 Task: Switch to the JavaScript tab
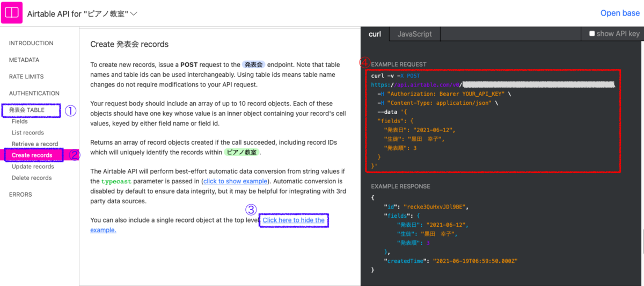click(415, 34)
